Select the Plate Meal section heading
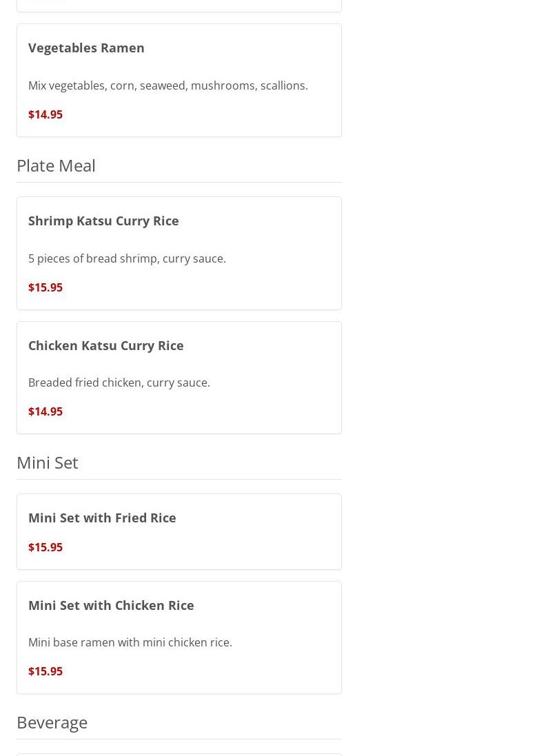This screenshot has height=756, width=541. pos(56,165)
